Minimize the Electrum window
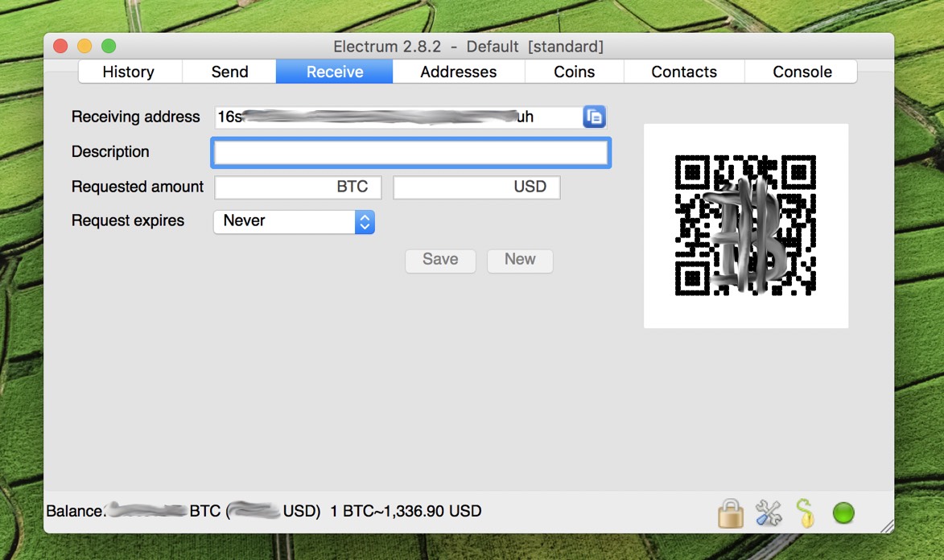Image resolution: width=944 pixels, height=560 pixels. click(x=85, y=47)
